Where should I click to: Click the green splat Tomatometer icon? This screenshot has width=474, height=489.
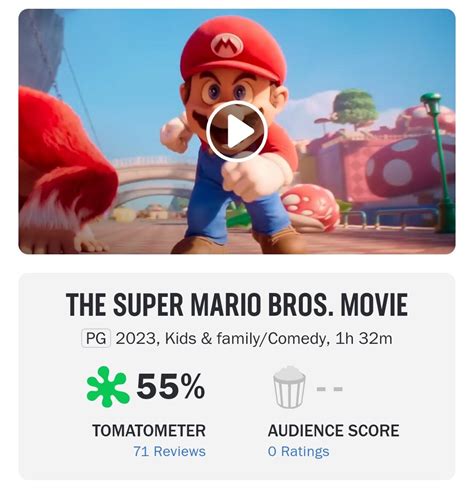[x=108, y=387]
